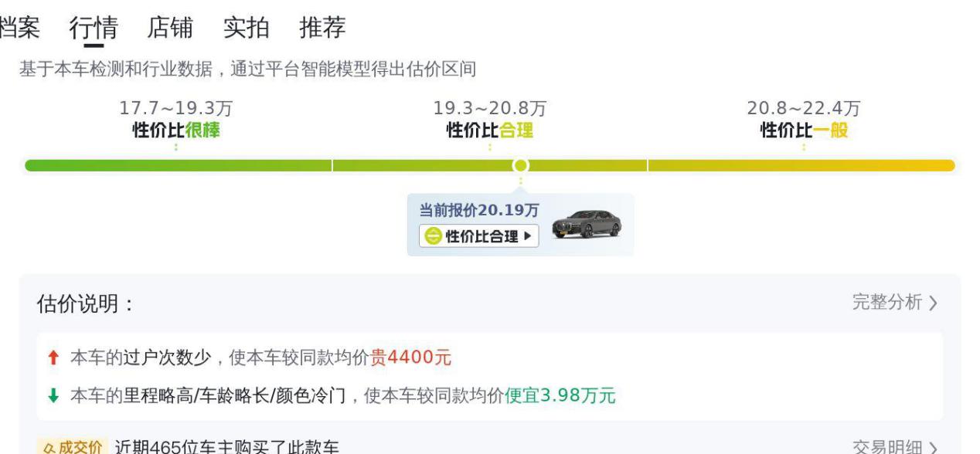Click the 当前报价20.19万 text
980x454 pixels.
tap(479, 211)
